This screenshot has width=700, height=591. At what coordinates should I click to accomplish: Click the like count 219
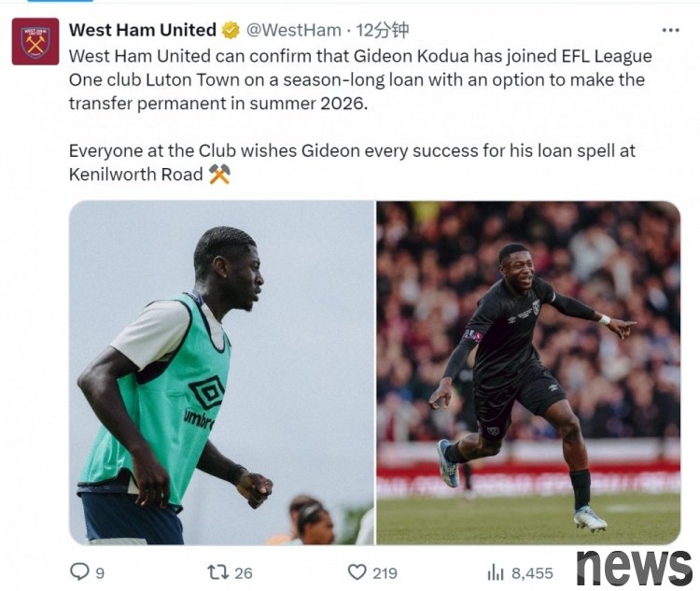coord(385,573)
